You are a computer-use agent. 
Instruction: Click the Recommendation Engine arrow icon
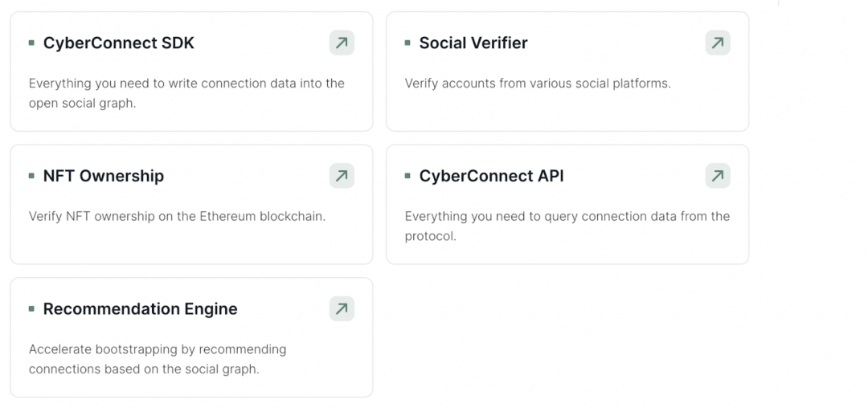coord(342,309)
